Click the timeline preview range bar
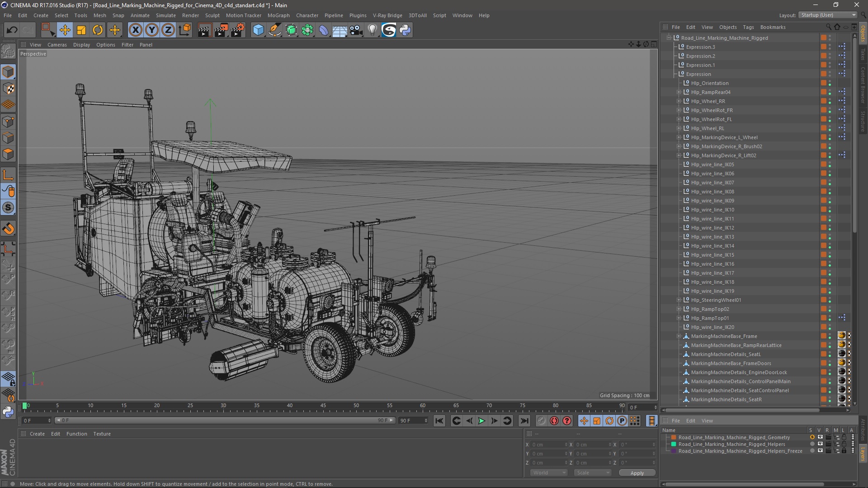The width and height of the screenshot is (868, 488). [x=225, y=421]
